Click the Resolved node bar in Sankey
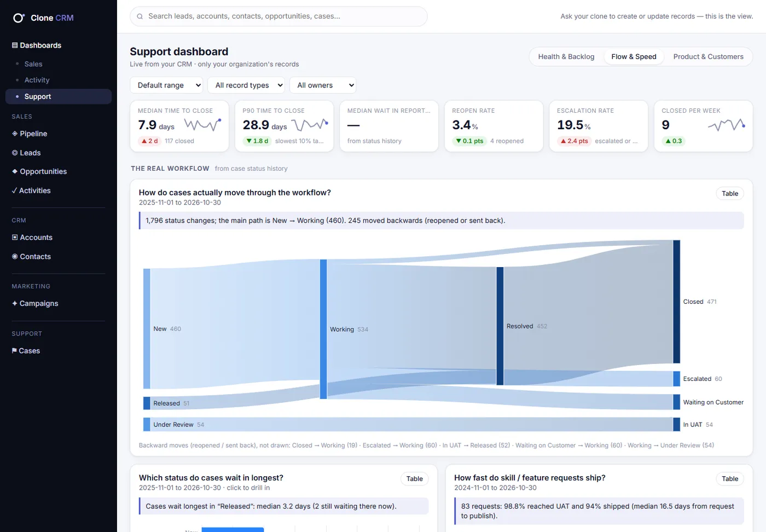Screen dimensions: 766x532 pos(500,326)
